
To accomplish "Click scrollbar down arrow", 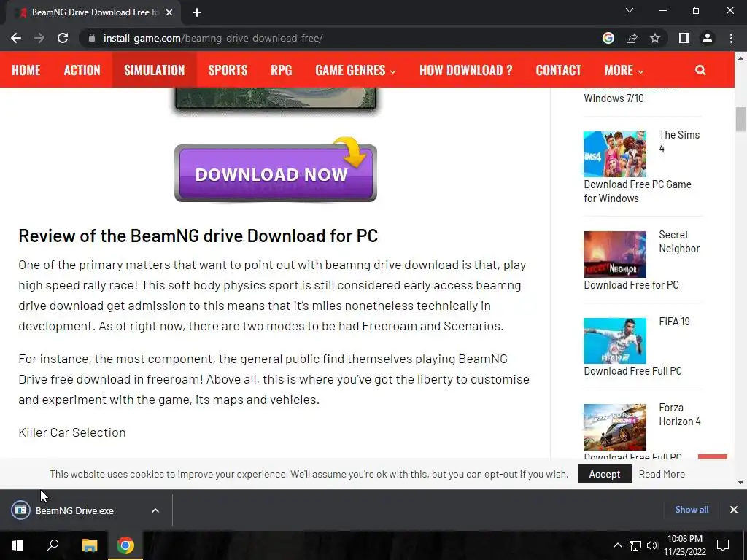I will (740, 483).
